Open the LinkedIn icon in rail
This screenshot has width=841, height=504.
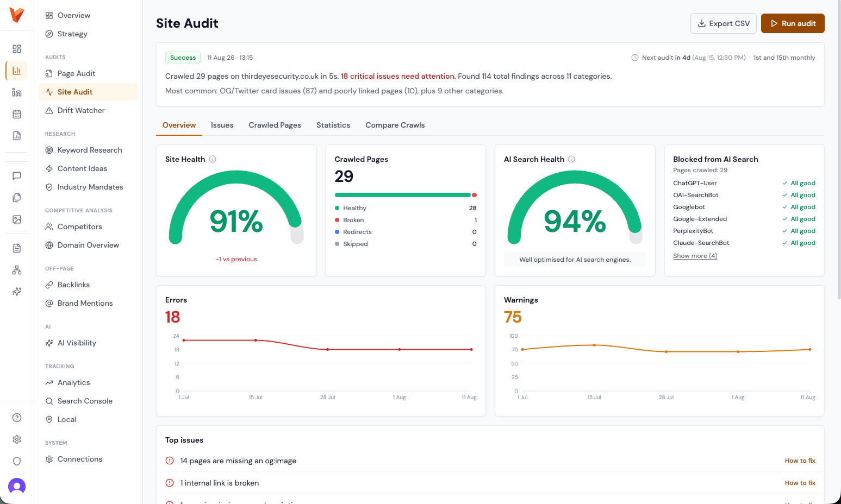coord(17,92)
